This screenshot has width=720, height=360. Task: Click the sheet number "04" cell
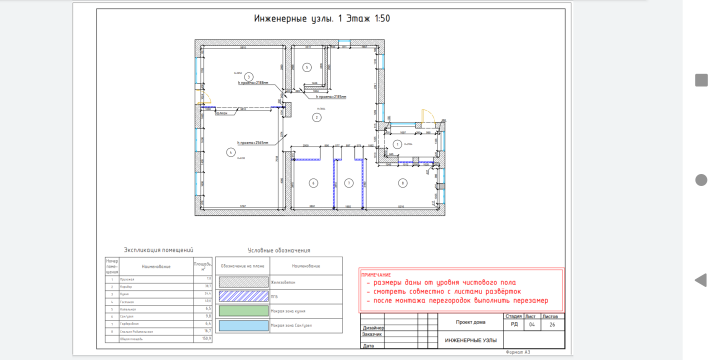point(532,325)
